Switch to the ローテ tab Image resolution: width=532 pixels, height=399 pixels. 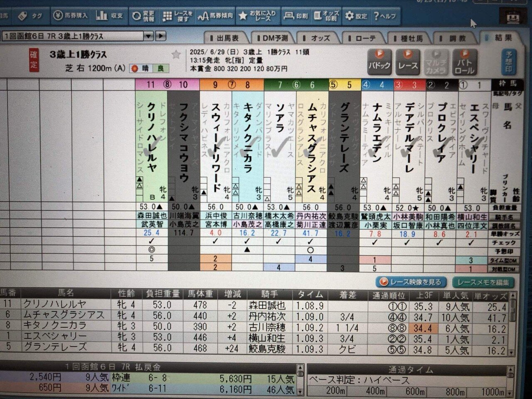click(362, 38)
